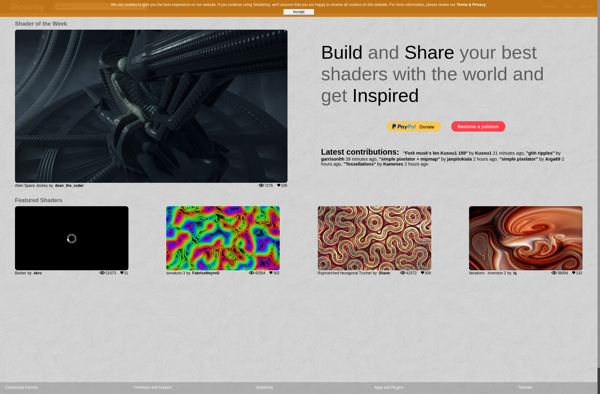Open the Tutorials footer link
The height and width of the screenshot is (394, 600).
(525, 387)
